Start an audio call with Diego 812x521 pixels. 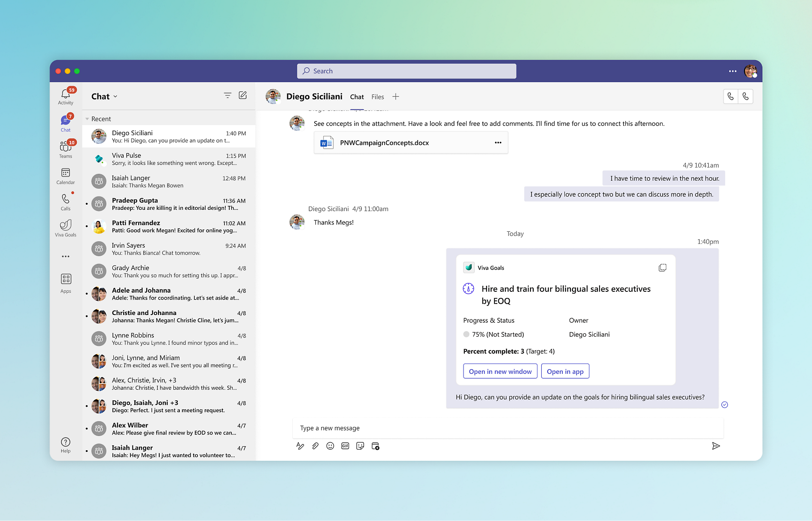745,97
